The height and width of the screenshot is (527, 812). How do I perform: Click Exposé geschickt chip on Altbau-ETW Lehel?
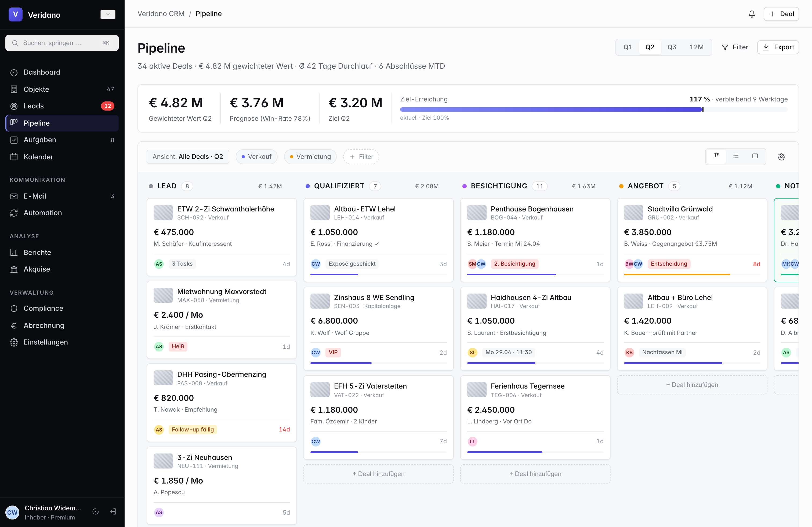[352, 264]
